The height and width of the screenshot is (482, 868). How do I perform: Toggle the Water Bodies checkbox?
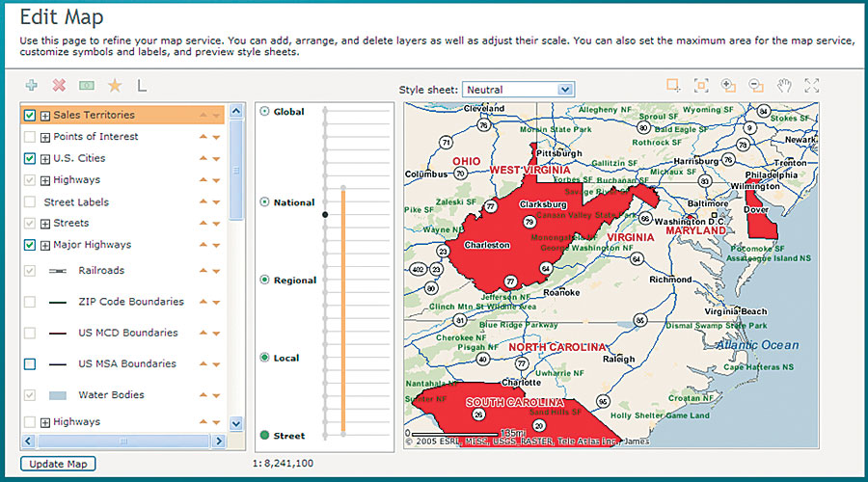[x=30, y=395]
